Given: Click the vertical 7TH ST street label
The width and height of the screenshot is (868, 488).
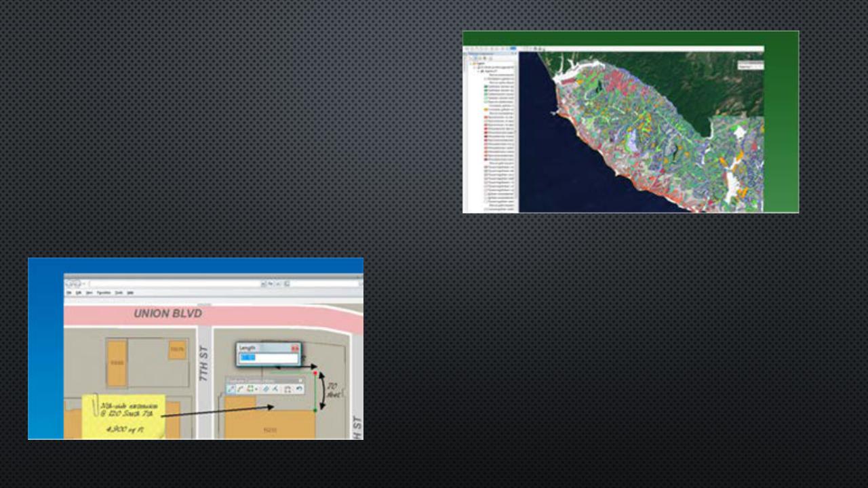Looking at the screenshot, I should pos(205,365).
